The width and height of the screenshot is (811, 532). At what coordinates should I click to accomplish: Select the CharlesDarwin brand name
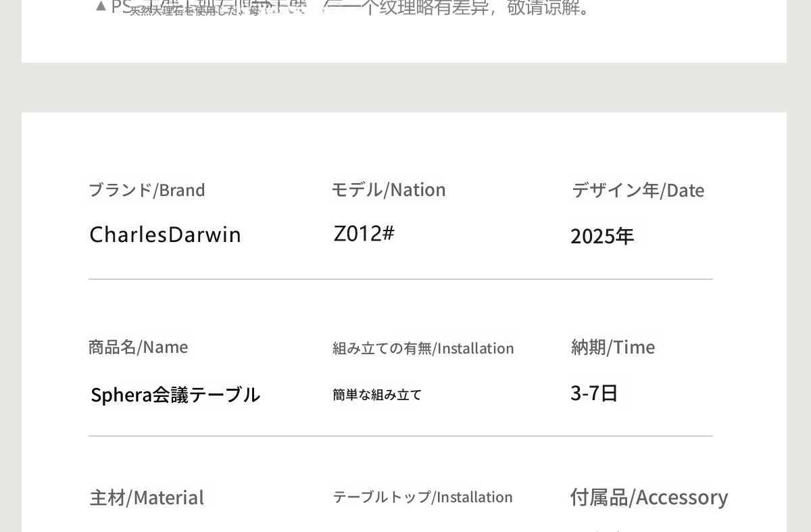tap(165, 235)
